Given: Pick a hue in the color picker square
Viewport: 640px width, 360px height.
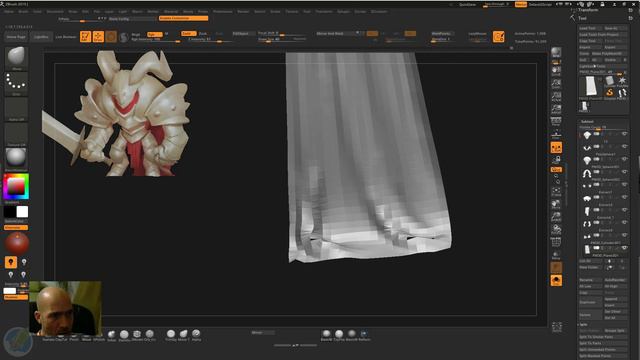Looking at the screenshot, I should (x=16, y=187).
